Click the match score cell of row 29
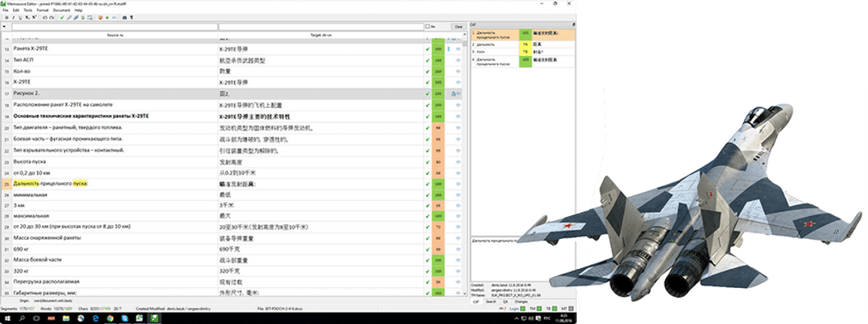Image resolution: width=868 pixels, height=324 pixels. coord(438,227)
